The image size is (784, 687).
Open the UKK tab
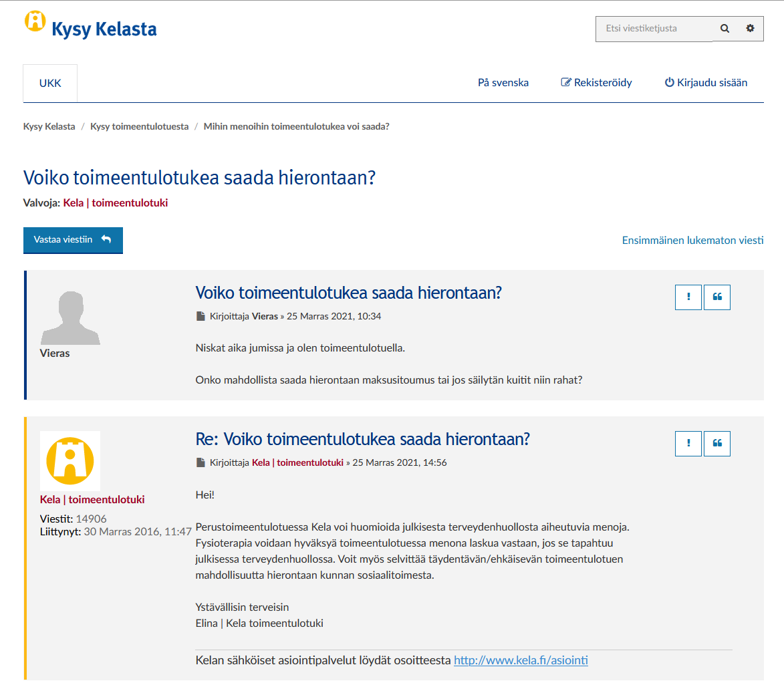point(50,83)
